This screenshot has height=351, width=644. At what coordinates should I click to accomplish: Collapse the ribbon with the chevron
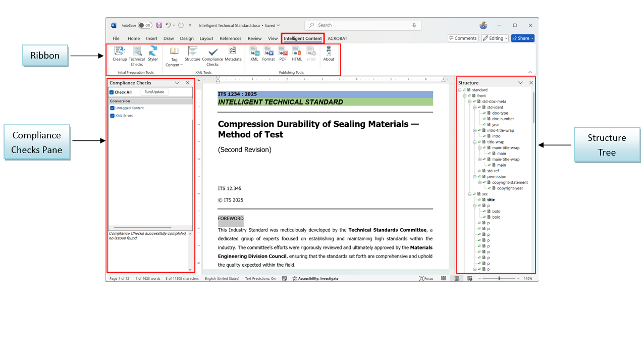[530, 72]
